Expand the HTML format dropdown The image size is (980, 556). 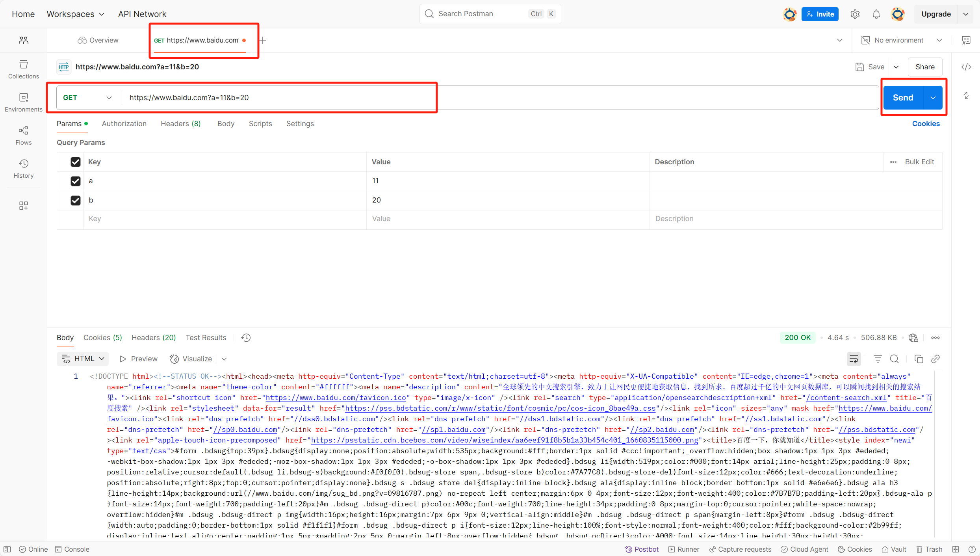pos(83,359)
